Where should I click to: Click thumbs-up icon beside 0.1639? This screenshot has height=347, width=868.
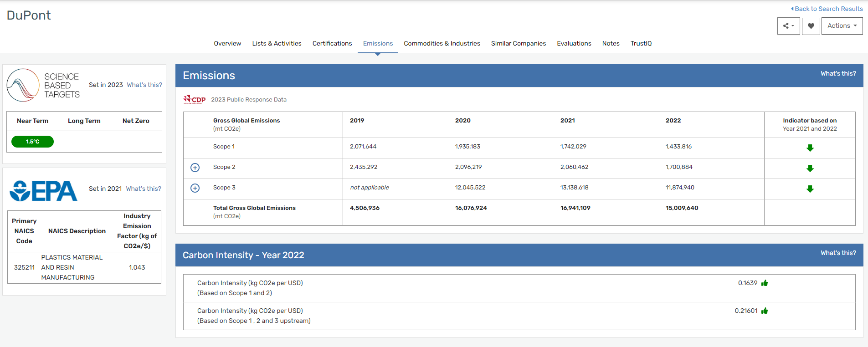(765, 283)
